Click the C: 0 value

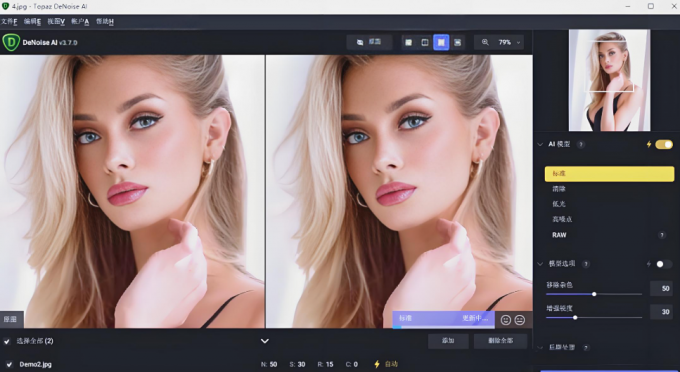(x=352, y=364)
